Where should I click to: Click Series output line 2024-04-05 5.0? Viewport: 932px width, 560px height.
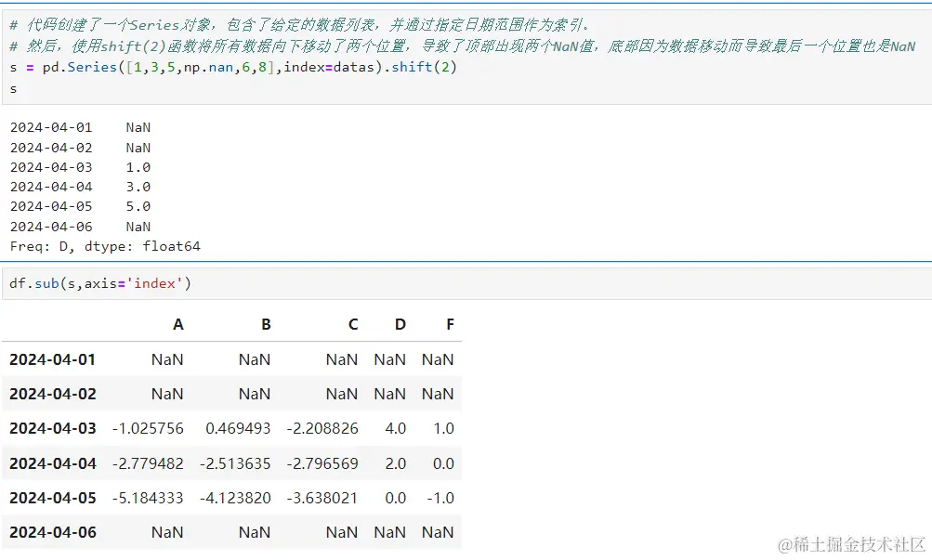click(x=80, y=207)
